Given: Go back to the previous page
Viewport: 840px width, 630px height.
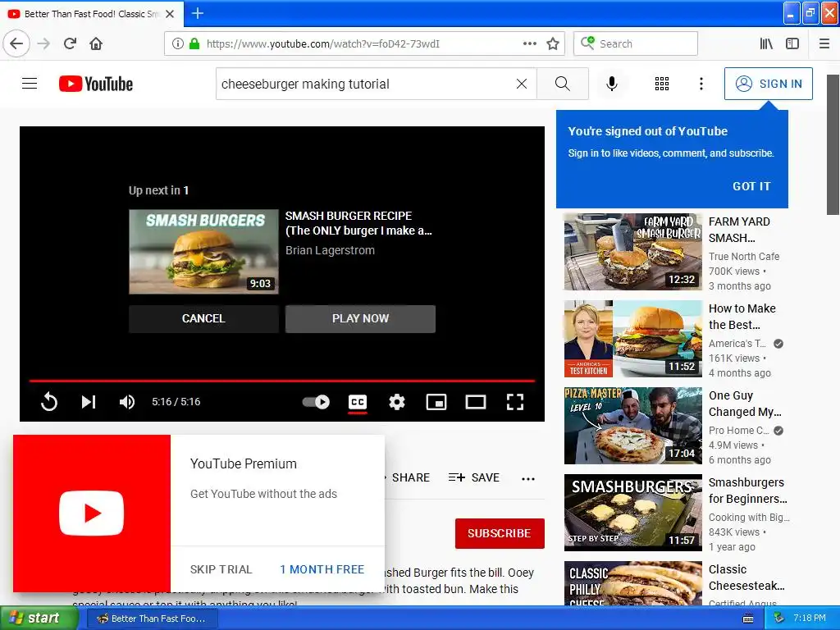Looking at the screenshot, I should [x=16, y=44].
